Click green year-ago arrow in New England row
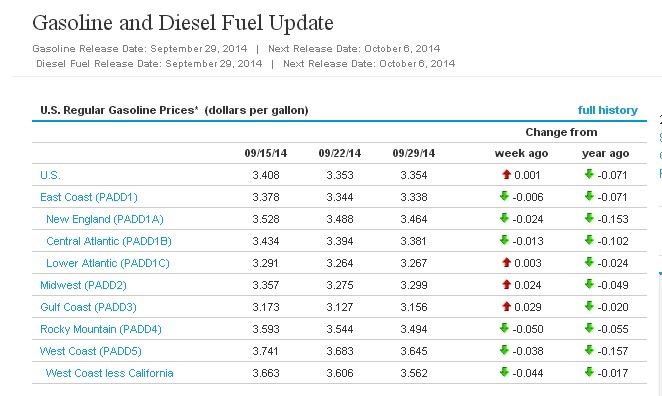Screen dimensions: 662x396 589,218
